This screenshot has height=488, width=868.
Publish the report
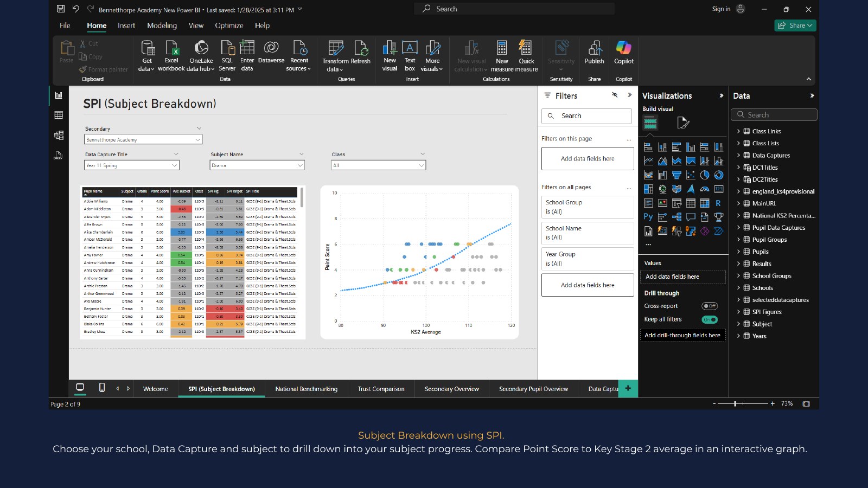595,53
